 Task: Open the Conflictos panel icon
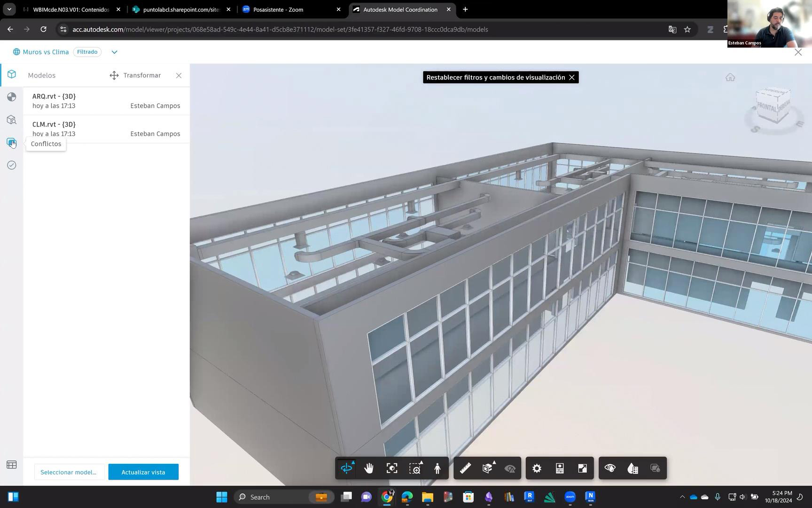[x=11, y=142]
